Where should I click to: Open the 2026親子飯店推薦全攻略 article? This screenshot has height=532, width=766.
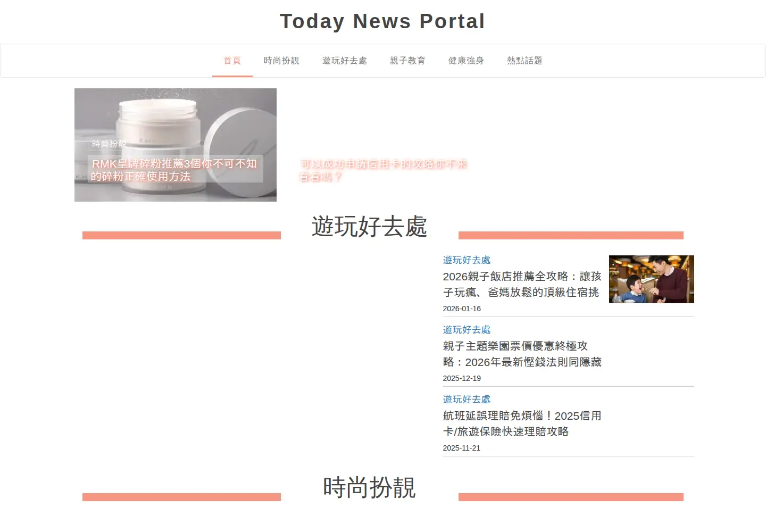click(522, 284)
